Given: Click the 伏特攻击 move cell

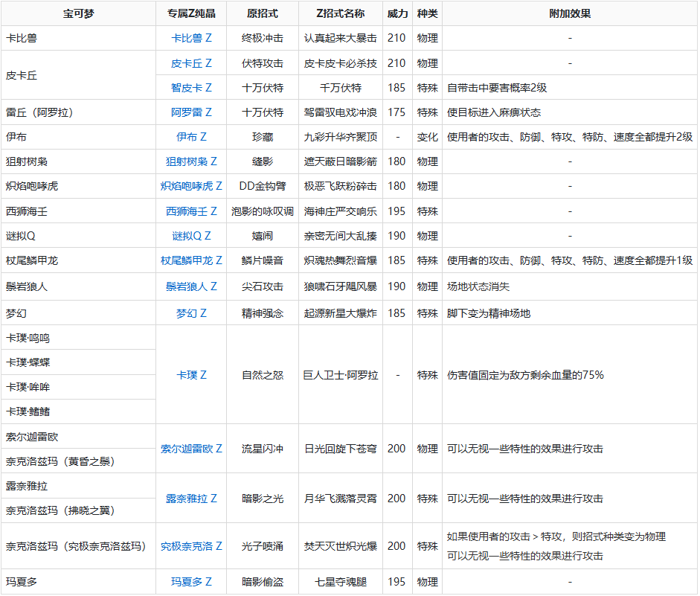Looking at the screenshot, I should (x=263, y=63).
